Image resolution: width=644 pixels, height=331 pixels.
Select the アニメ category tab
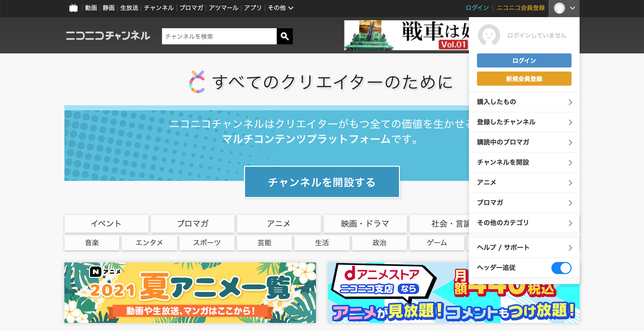tap(279, 223)
